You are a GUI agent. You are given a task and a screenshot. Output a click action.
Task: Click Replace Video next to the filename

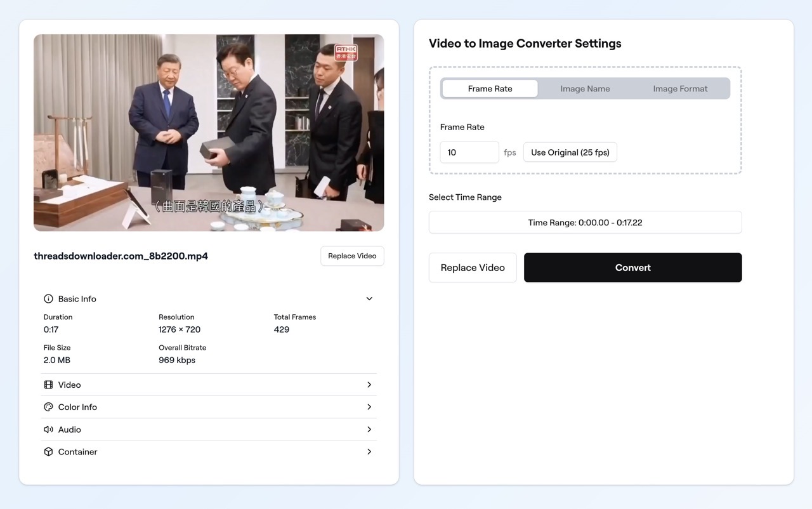coord(352,256)
